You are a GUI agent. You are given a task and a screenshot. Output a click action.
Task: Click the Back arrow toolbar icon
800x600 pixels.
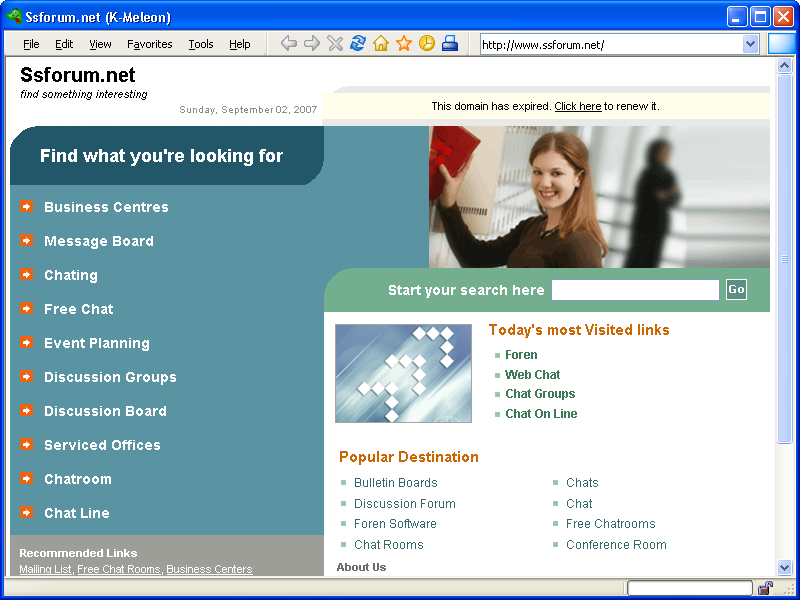pyautogui.click(x=289, y=43)
